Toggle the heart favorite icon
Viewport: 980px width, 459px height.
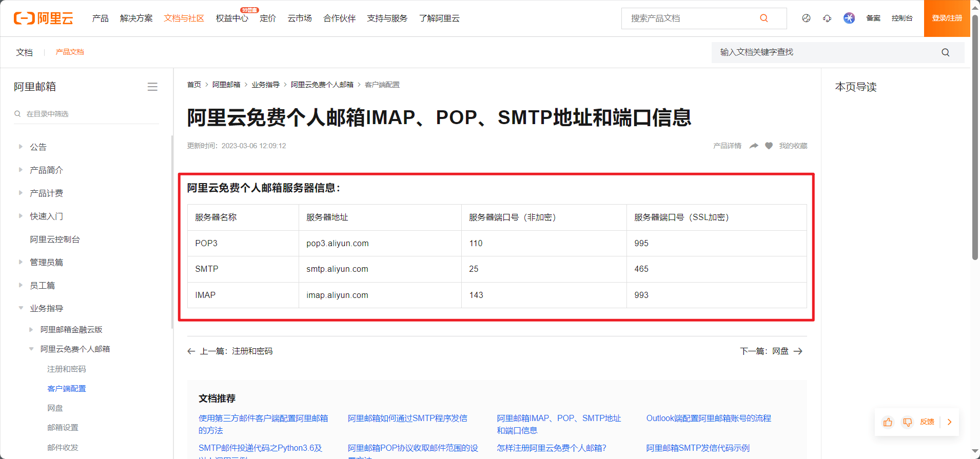[x=769, y=146]
